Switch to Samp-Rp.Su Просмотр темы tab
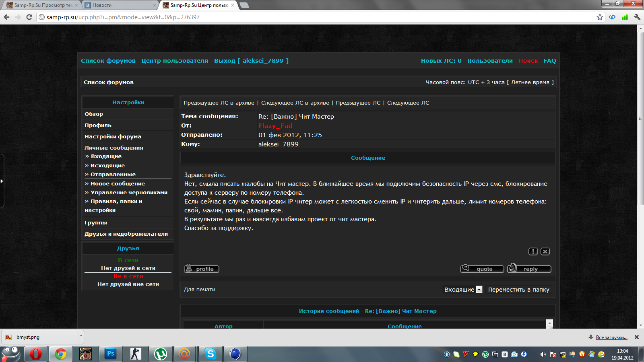 pyautogui.click(x=40, y=5)
